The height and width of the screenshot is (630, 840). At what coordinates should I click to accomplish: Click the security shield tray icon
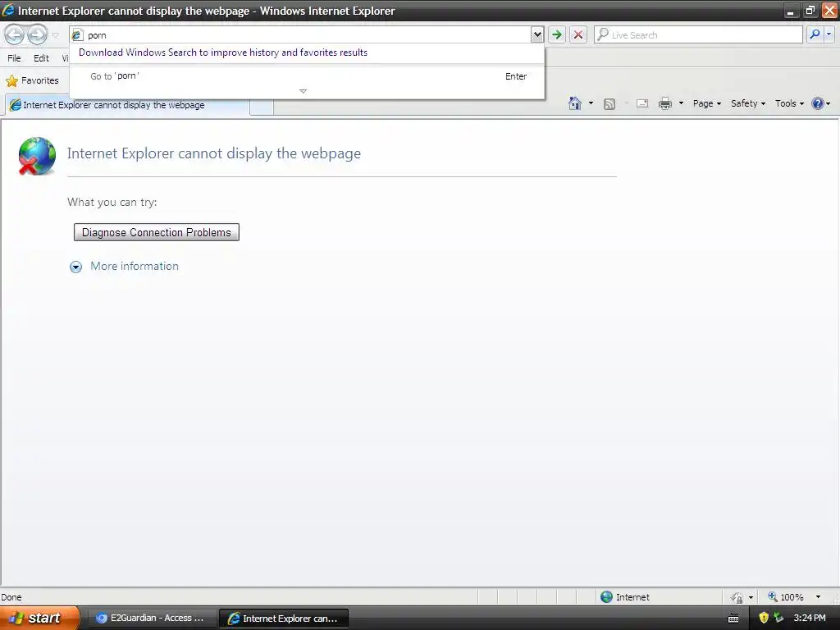pos(764,618)
